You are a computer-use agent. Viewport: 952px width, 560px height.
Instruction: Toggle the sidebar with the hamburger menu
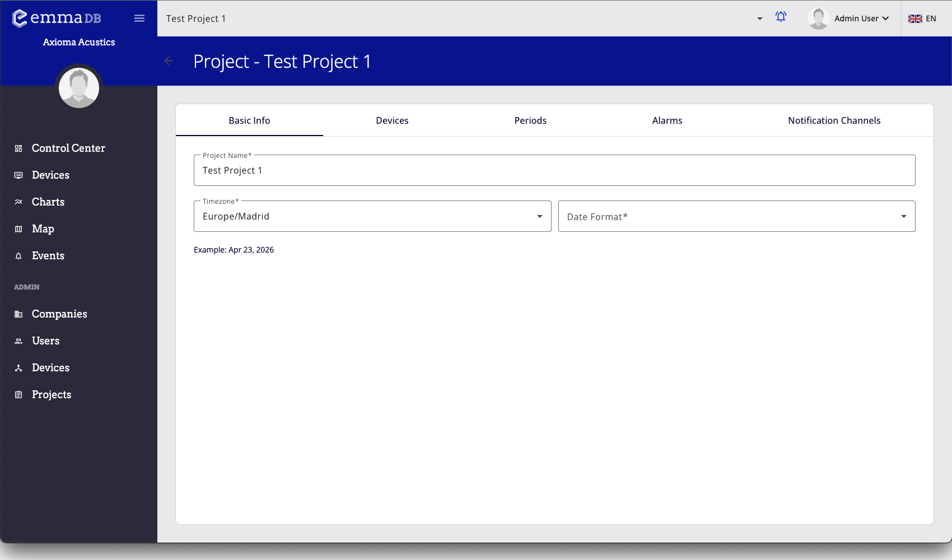click(x=139, y=17)
